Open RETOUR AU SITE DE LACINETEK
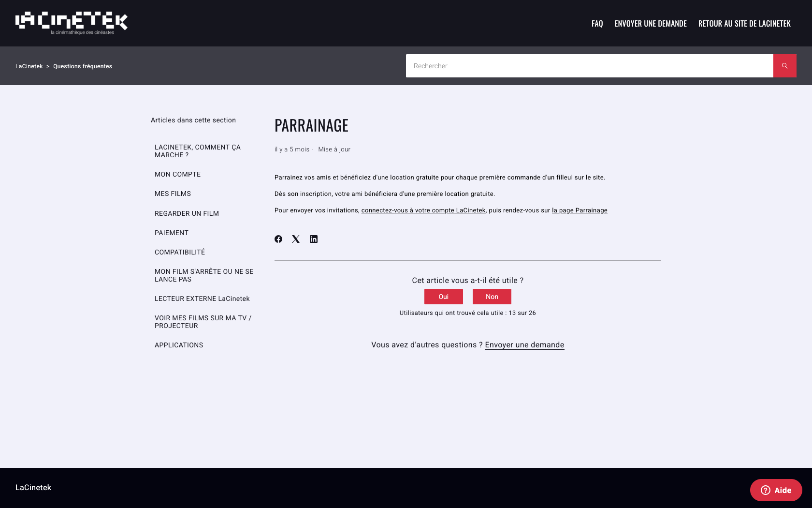The image size is (812, 508). click(x=744, y=23)
